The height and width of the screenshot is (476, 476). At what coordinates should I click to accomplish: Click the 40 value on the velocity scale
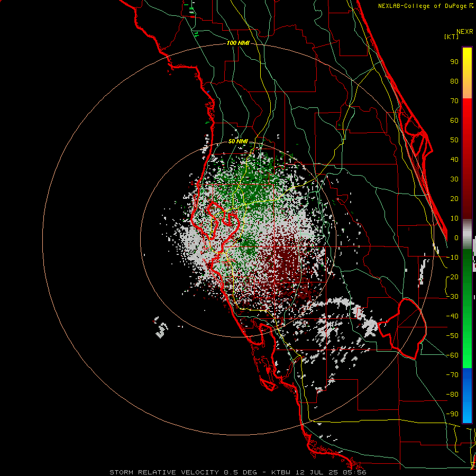tap(454, 160)
